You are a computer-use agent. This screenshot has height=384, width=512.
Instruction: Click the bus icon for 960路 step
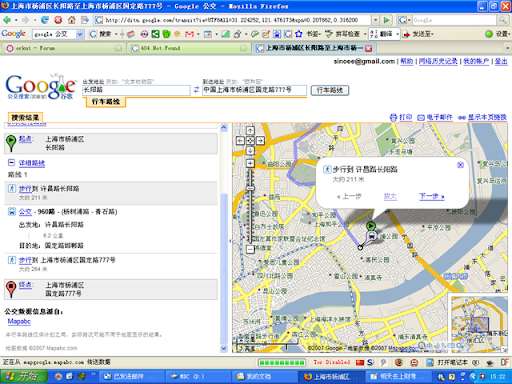click(x=12, y=211)
